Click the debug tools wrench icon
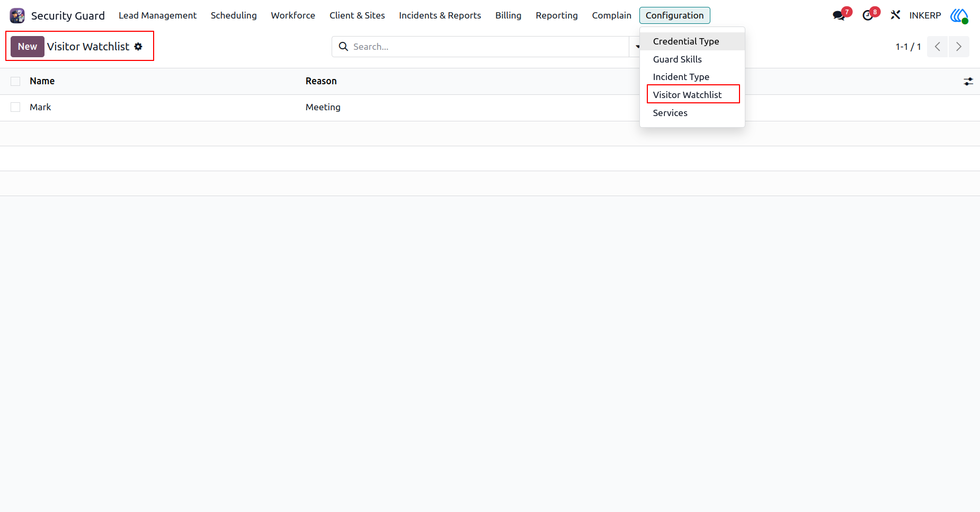 point(895,15)
